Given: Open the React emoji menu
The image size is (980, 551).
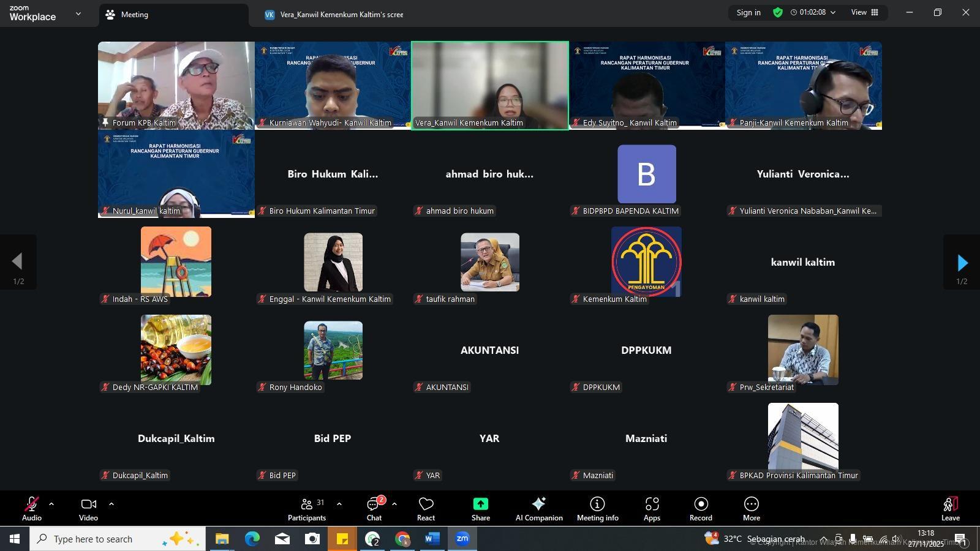Looking at the screenshot, I should [426, 508].
